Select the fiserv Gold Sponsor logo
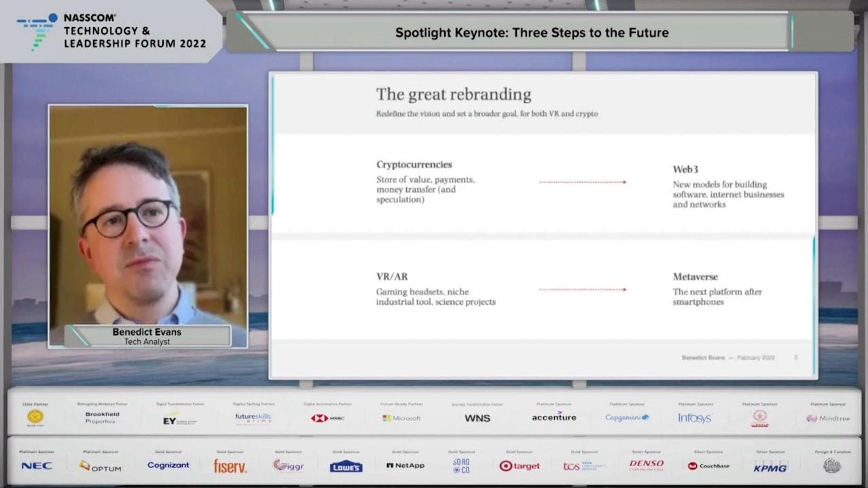Screen dimensions: 868x488 click(x=230, y=466)
